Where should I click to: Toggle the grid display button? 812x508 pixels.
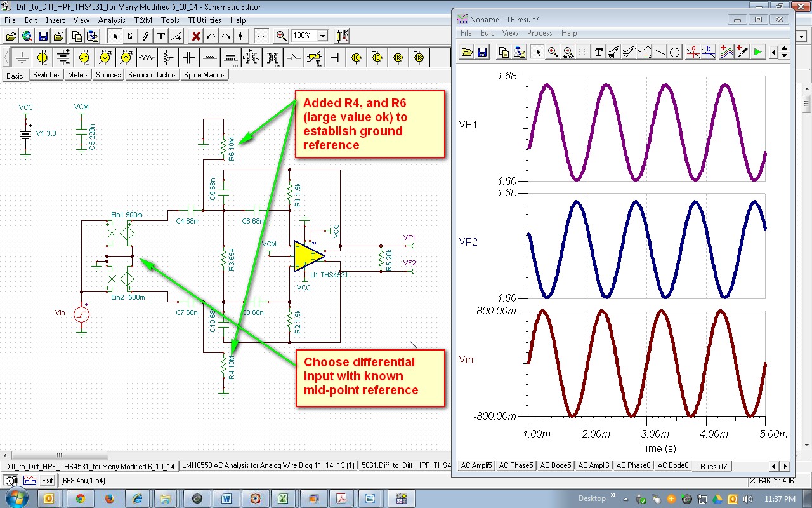coord(262,36)
